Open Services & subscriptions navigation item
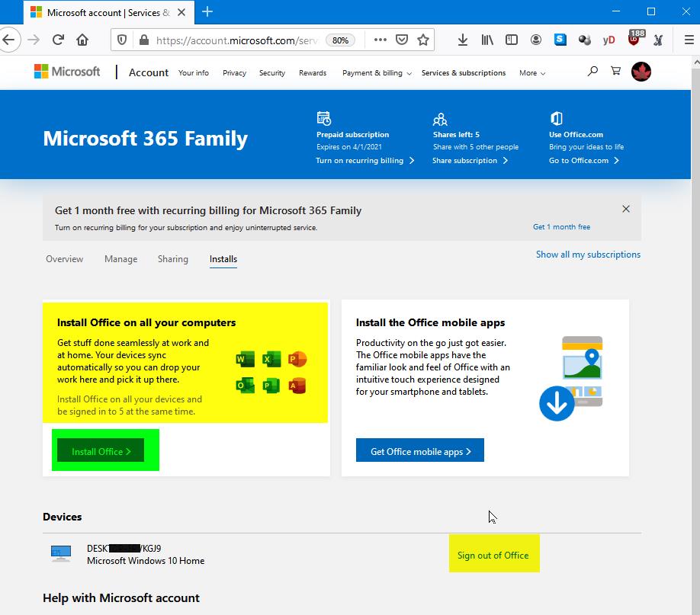700x615 pixels. (464, 72)
